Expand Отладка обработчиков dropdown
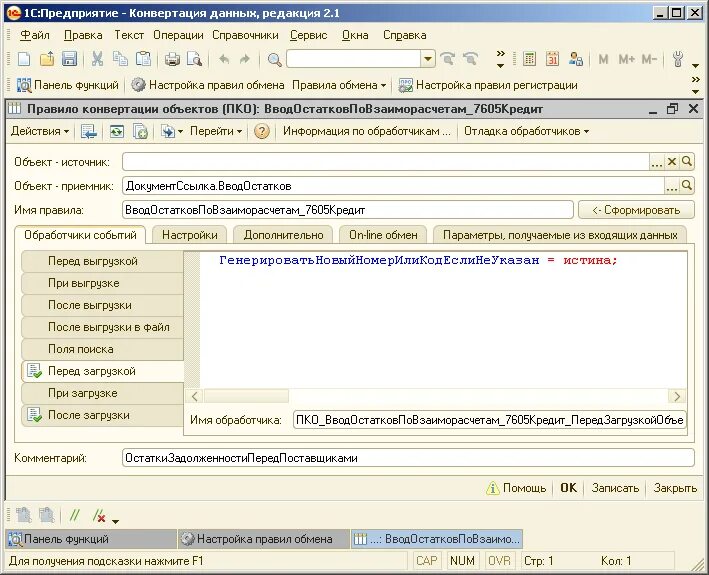 (526, 131)
